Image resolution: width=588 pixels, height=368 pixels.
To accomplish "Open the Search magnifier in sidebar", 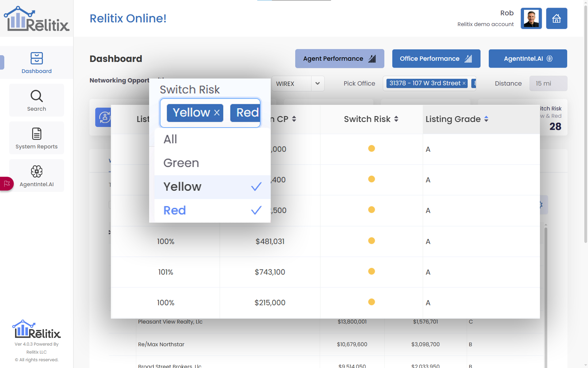I will click(36, 96).
